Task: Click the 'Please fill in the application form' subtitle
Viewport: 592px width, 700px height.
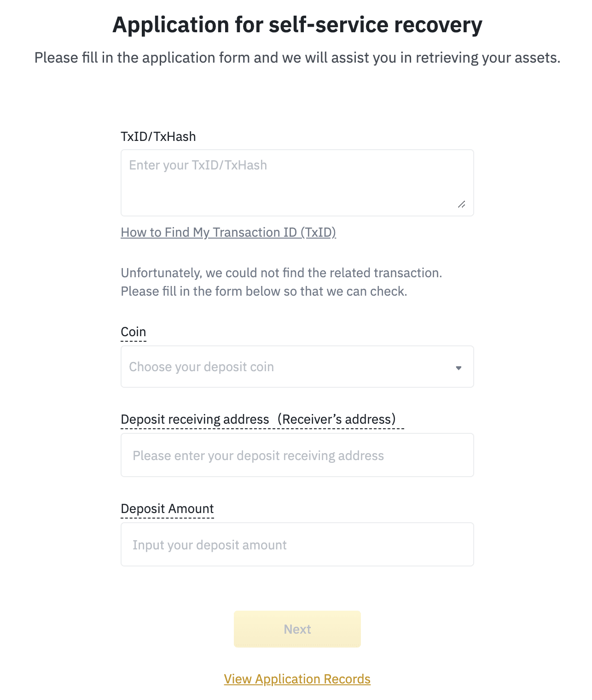Action: (x=297, y=58)
